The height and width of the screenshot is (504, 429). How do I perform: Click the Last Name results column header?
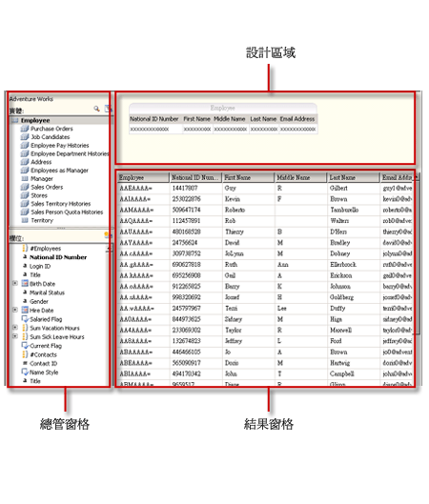pyautogui.click(x=353, y=177)
